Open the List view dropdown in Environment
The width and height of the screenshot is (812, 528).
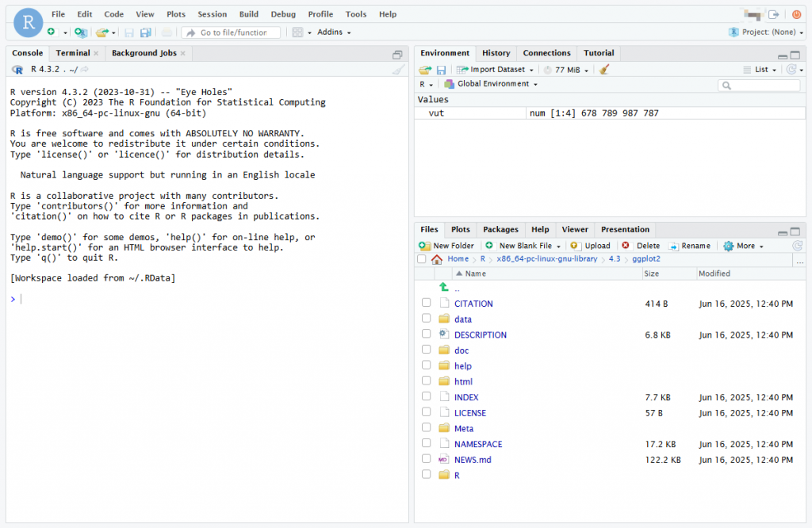pyautogui.click(x=763, y=69)
